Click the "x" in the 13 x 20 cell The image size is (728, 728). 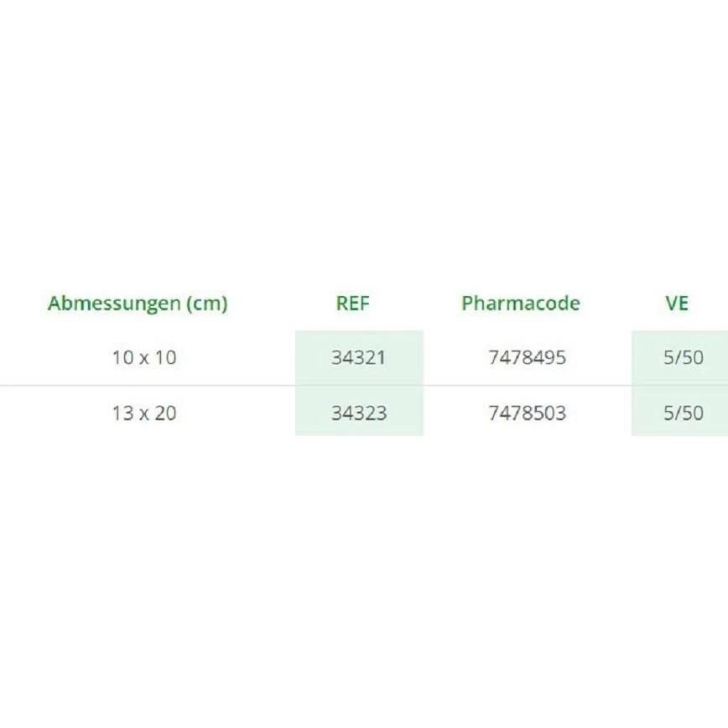tap(144, 414)
